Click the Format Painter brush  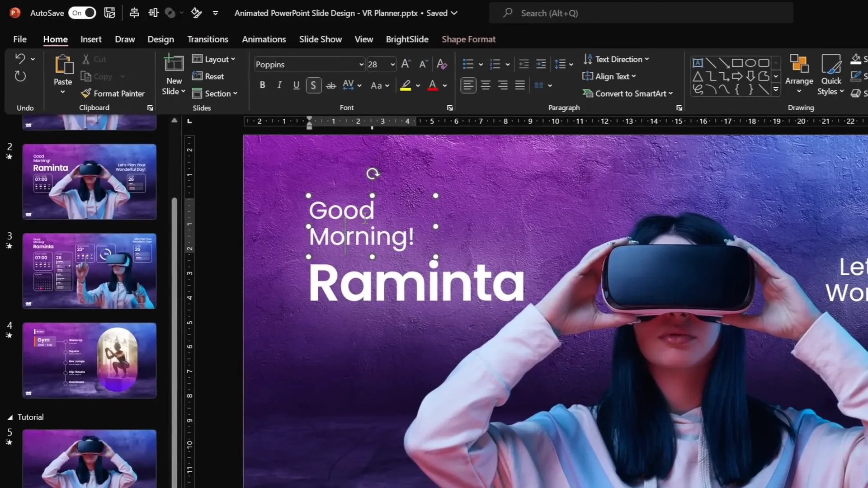coord(86,94)
